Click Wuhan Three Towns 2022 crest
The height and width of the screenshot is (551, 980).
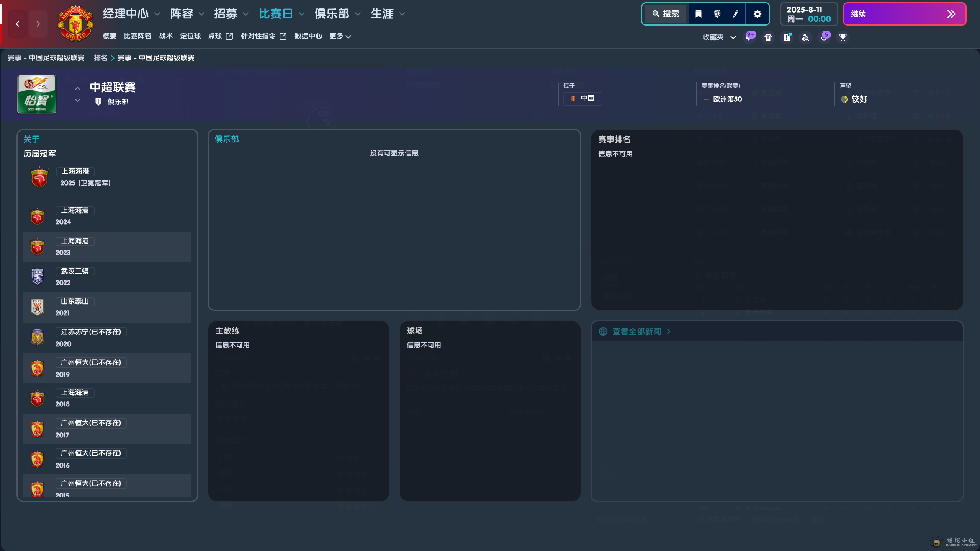coord(37,277)
